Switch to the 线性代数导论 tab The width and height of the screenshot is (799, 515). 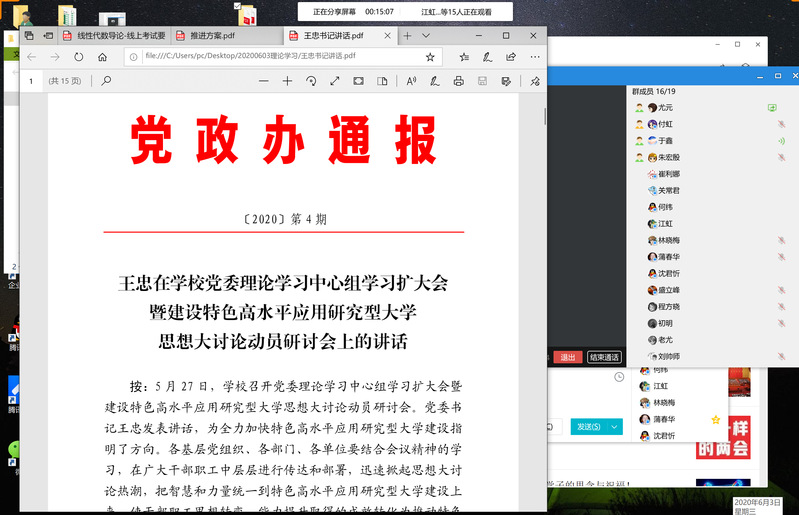click(115, 35)
